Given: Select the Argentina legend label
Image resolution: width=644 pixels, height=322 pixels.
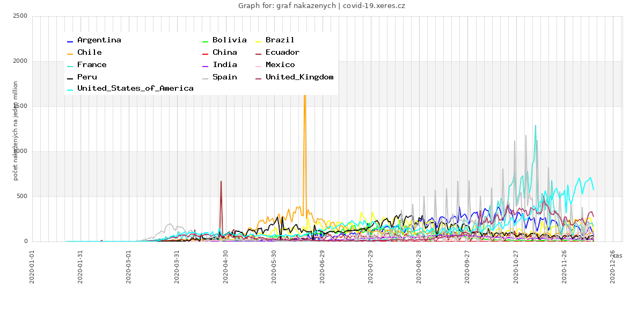Looking at the screenshot, I should [x=99, y=40].
